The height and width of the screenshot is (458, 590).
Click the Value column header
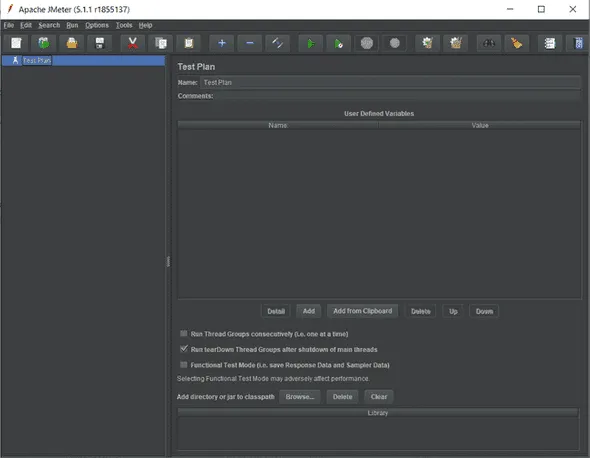point(480,125)
